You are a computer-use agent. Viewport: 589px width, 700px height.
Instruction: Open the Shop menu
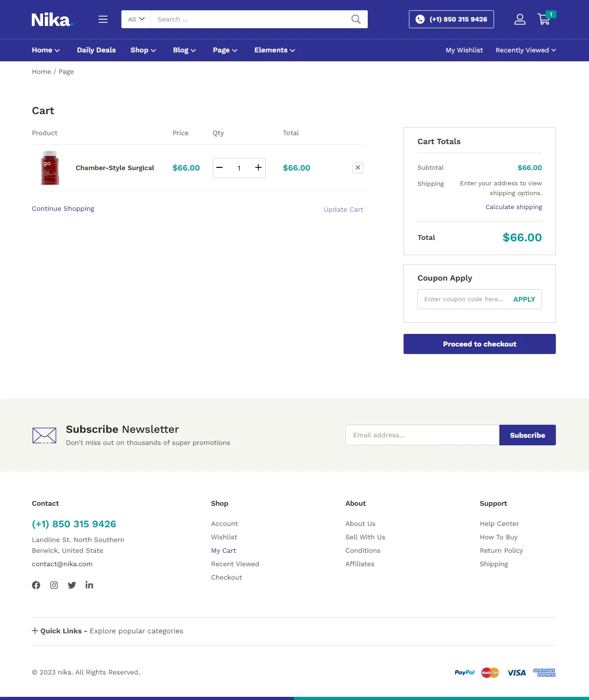click(143, 50)
